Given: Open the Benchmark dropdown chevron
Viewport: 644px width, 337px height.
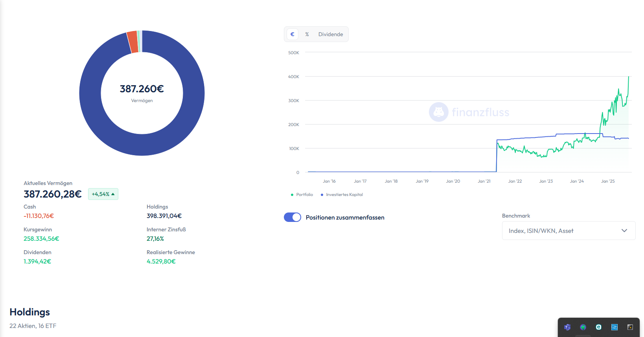Looking at the screenshot, I should 624,231.
